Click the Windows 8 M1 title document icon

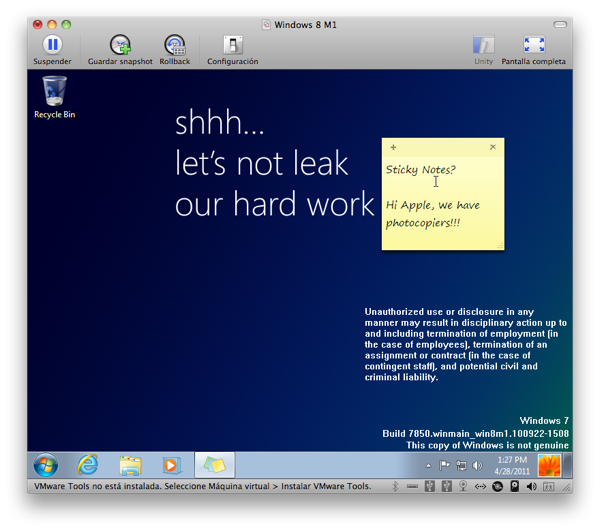coord(266,24)
